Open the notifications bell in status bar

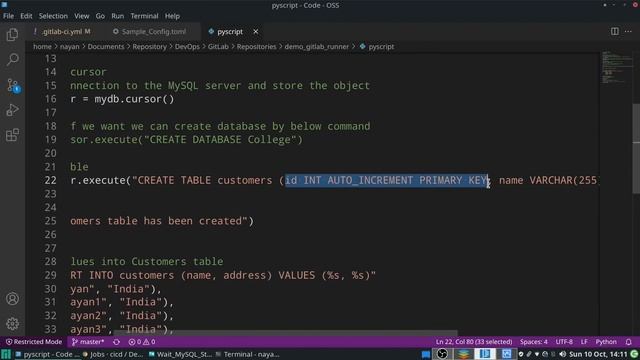[x=629, y=342]
